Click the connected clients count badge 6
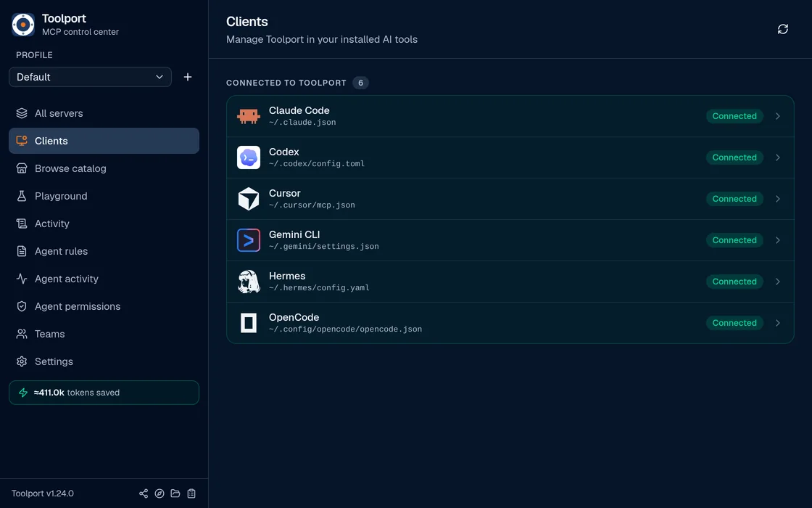812x508 pixels. coord(360,83)
